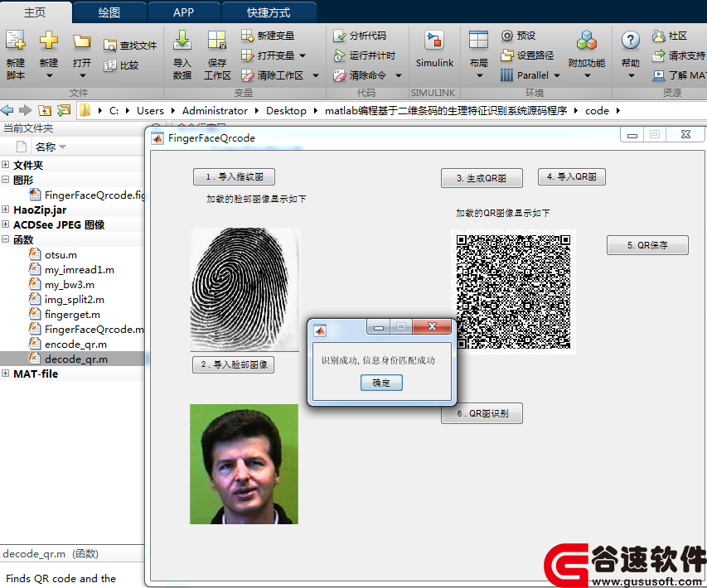Screen dimensions: 707x588
Task: Click Import Data (导入数据) icon
Action: pyautogui.click(x=182, y=41)
